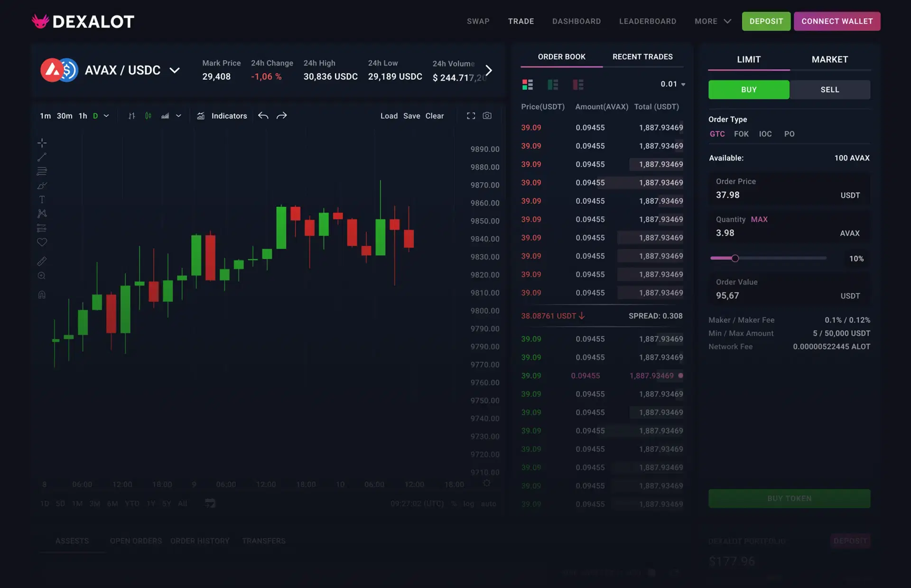
Task: Open the Indicators panel
Action: (x=229, y=115)
